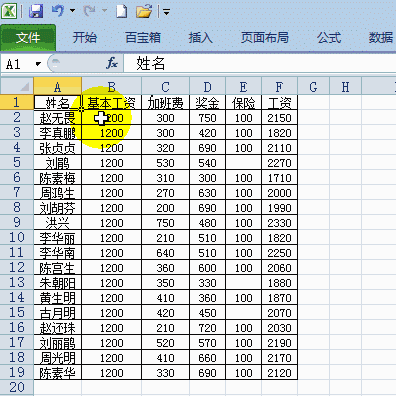Expand the Name Box dropdown arrow
Screen dimensions: 396x396
(38, 63)
